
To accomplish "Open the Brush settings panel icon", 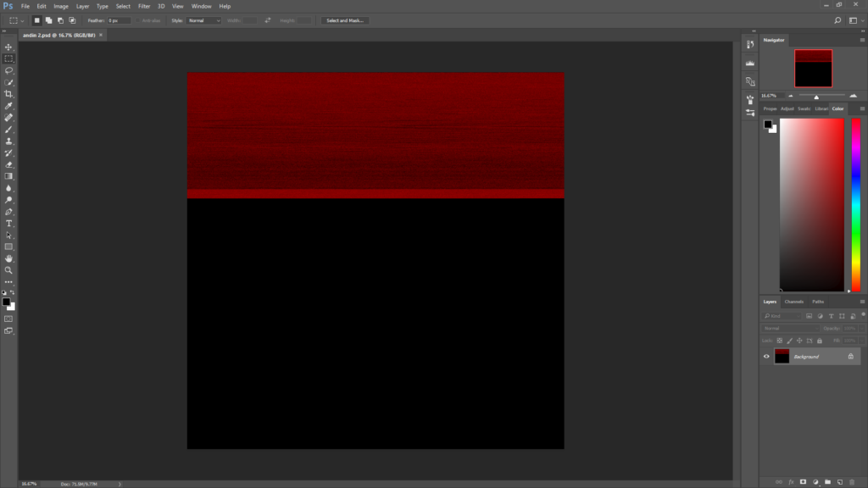I will pyautogui.click(x=750, y=113).
